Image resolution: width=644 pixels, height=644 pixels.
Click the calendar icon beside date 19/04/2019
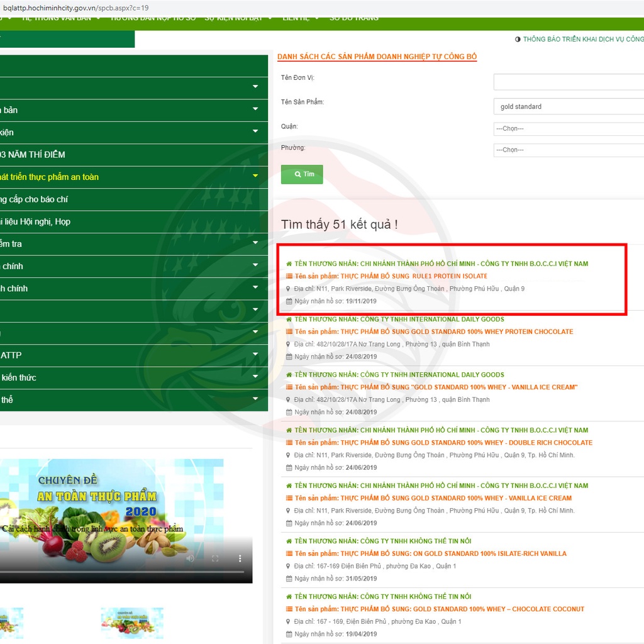point(289,634)
